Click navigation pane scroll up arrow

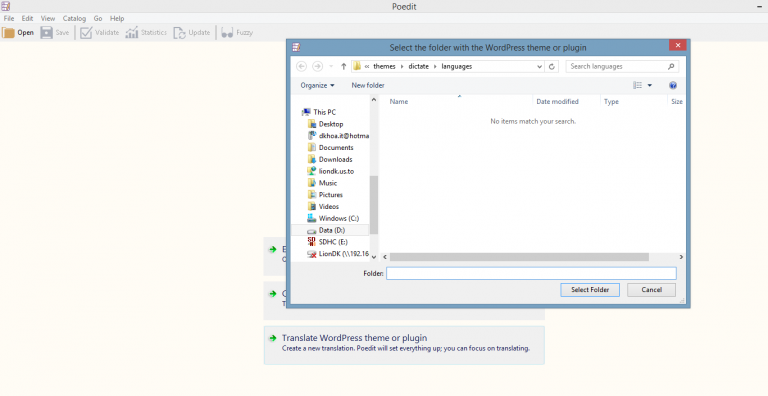pyautogui.click(x=374, y=99)
